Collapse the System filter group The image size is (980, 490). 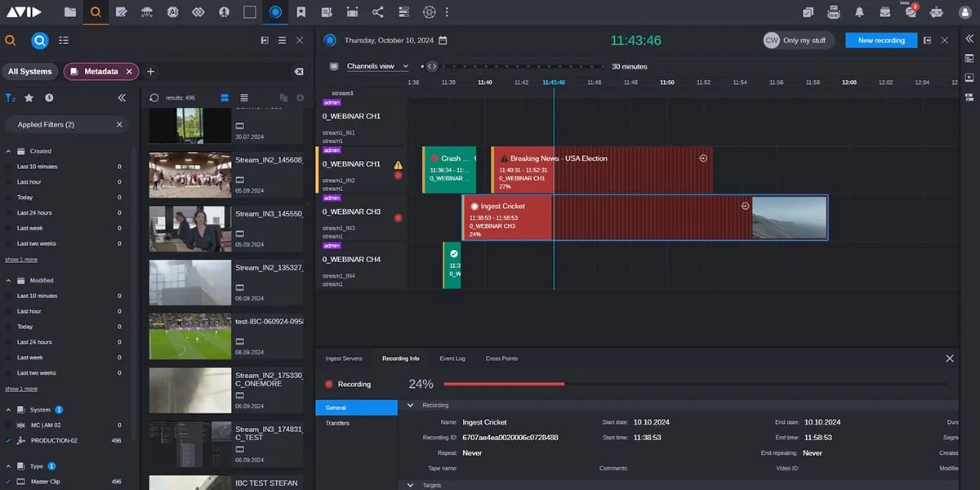pos(9,410)
